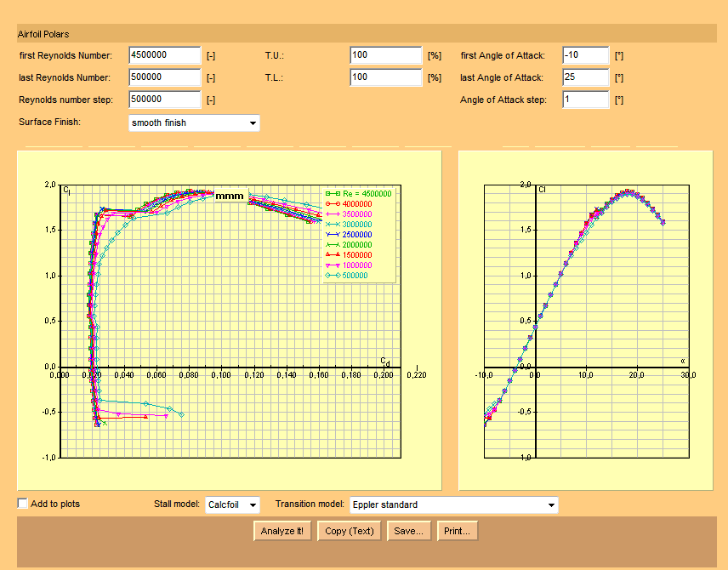
Task: Open the Transition model dropdown
Action: click(x=452, y=505)
